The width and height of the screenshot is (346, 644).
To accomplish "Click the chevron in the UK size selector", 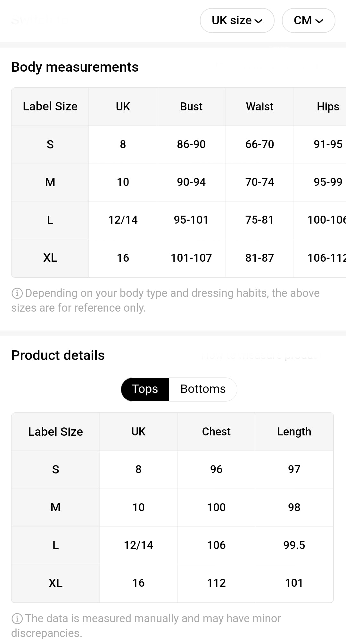I will (259, 21).
